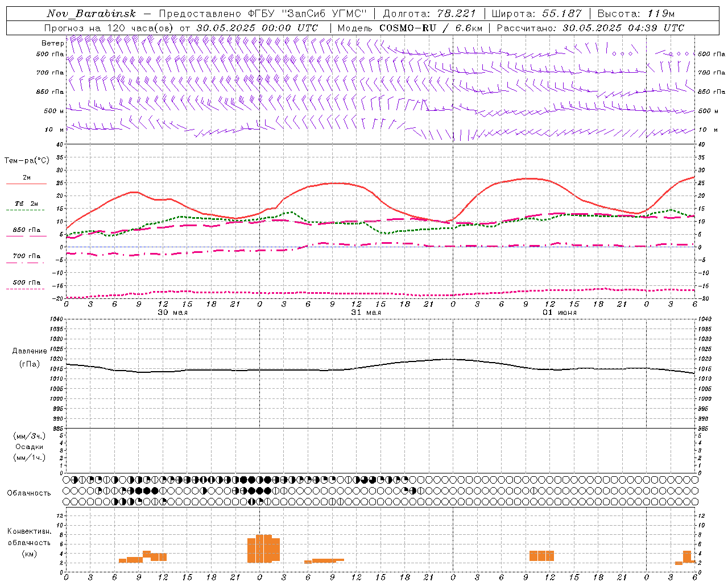This screenshot has width=728, height=582.
Task: Click the 'Облачность' cloudiness label
Action: (x=29, y=493)
